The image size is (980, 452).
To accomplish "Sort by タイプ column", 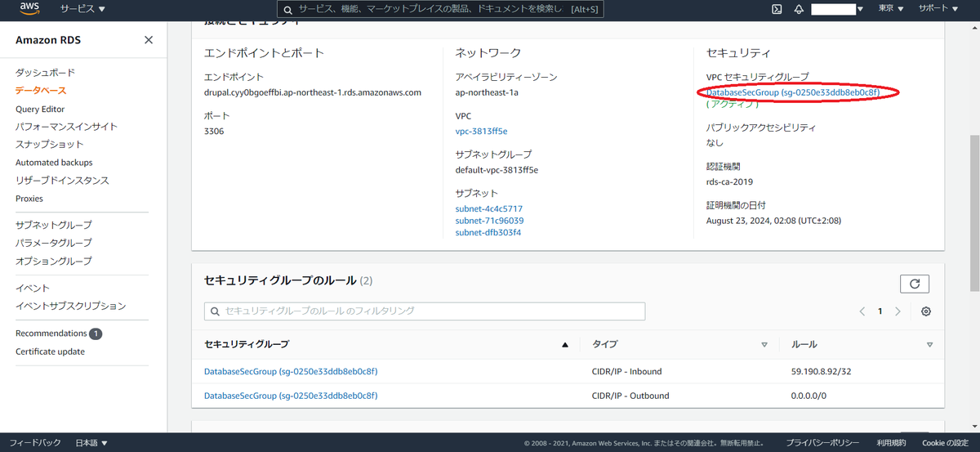I will click(x=764, y=345).
